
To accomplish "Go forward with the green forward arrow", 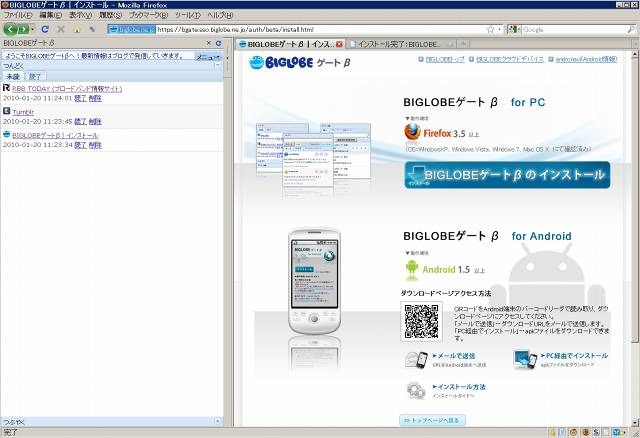I will [x=23, y=29].
